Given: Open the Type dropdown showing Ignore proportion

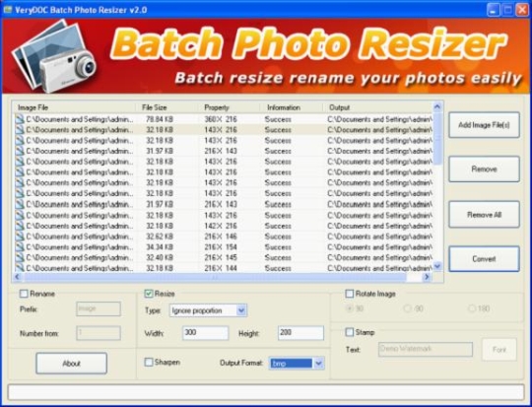Looking at the screenshot, I should click(x=208, y=310).
